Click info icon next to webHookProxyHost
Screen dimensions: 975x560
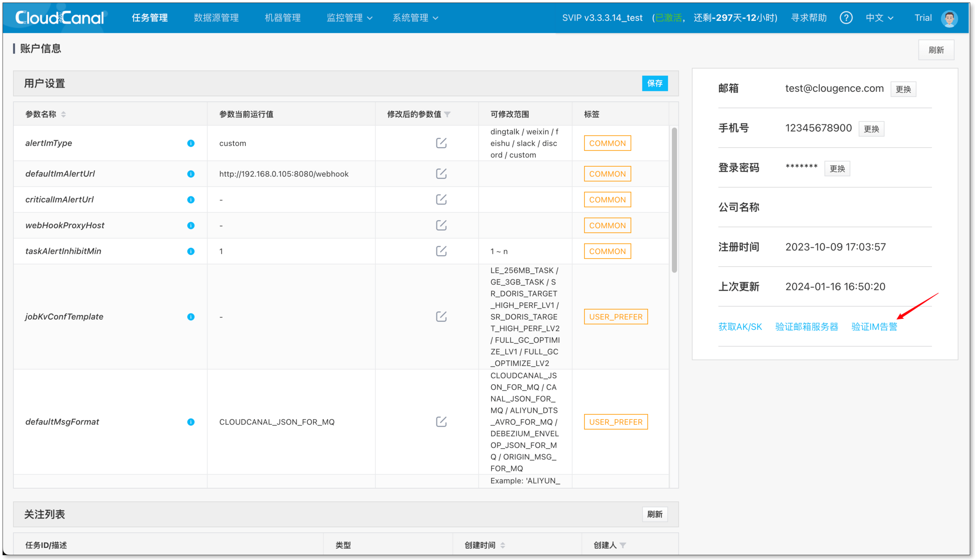(191, 225)
